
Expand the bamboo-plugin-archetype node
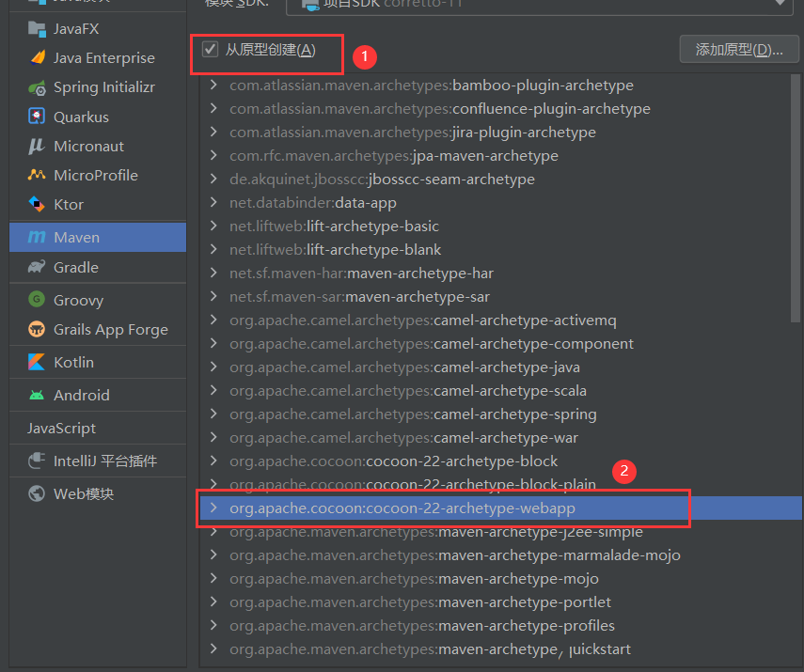213,86
